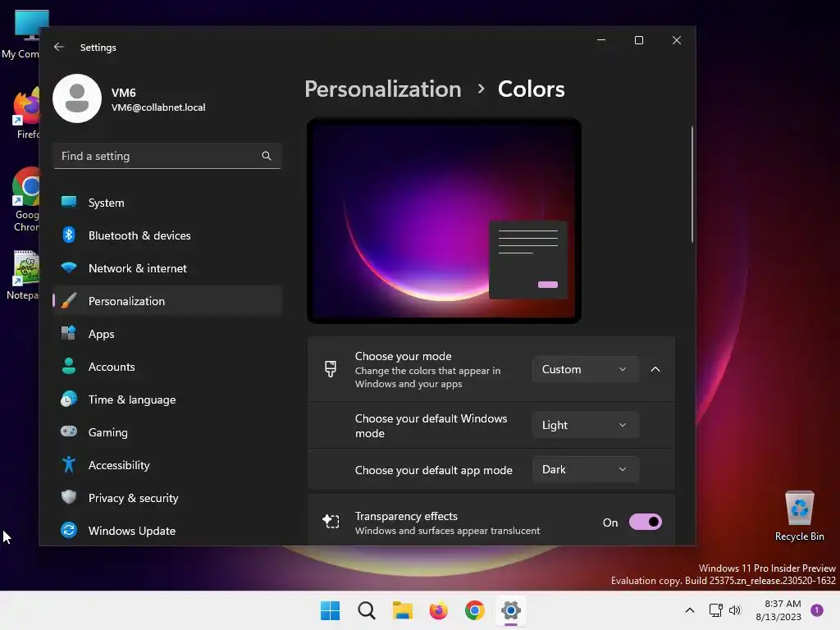
Task: Launch Firefox from the taskbar
Action: click(438, 610)
